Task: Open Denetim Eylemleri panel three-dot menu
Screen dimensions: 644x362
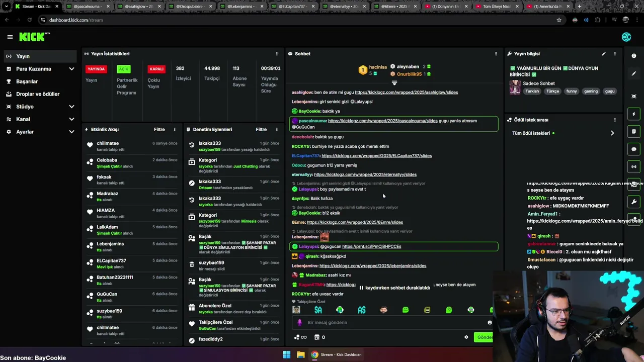Action: pos(276,129)
